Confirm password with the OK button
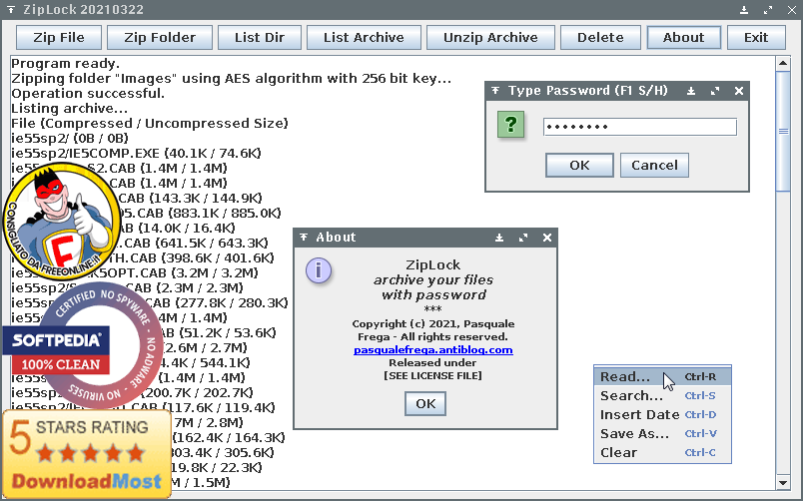Viewport: 803px width, 501px height. (x=579, y=165)
